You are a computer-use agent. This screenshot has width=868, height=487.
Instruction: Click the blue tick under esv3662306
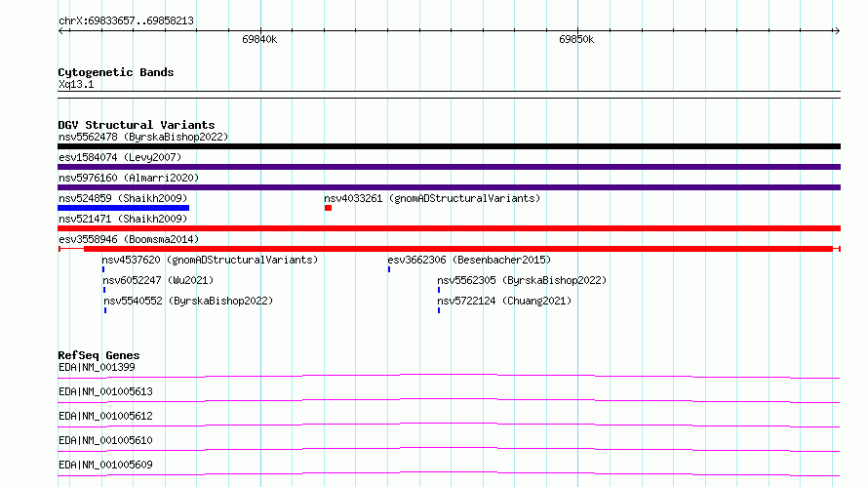pyautogui.click(x=389, y=269)
